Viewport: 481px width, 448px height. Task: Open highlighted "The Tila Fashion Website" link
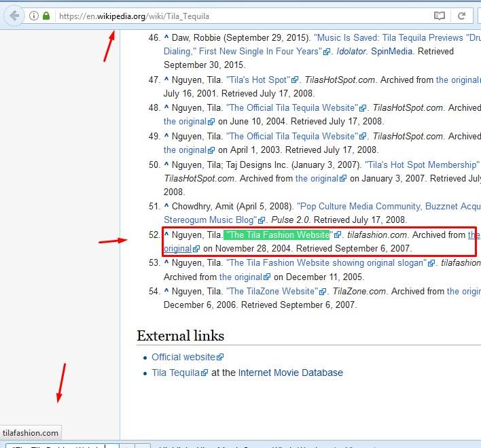pos(277,235)
